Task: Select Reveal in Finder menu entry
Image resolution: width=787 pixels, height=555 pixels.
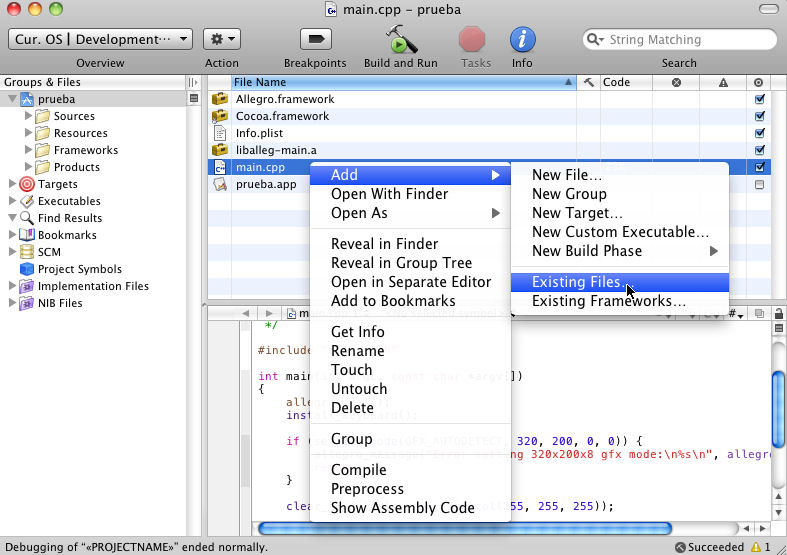Action: (384, 244)
